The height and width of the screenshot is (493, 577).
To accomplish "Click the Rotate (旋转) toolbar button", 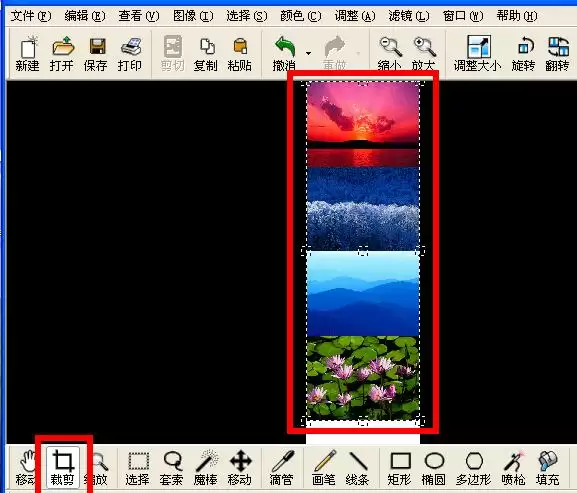I will tap(523, 54).
